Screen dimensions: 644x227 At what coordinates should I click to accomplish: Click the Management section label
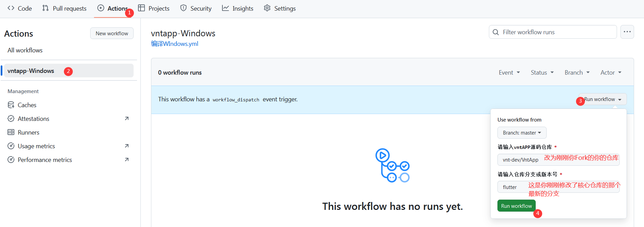(23, 91)
